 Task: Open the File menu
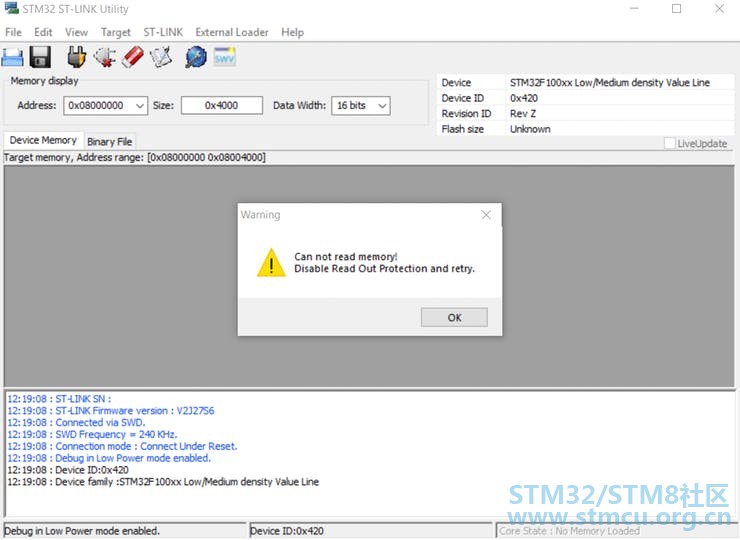13,32
